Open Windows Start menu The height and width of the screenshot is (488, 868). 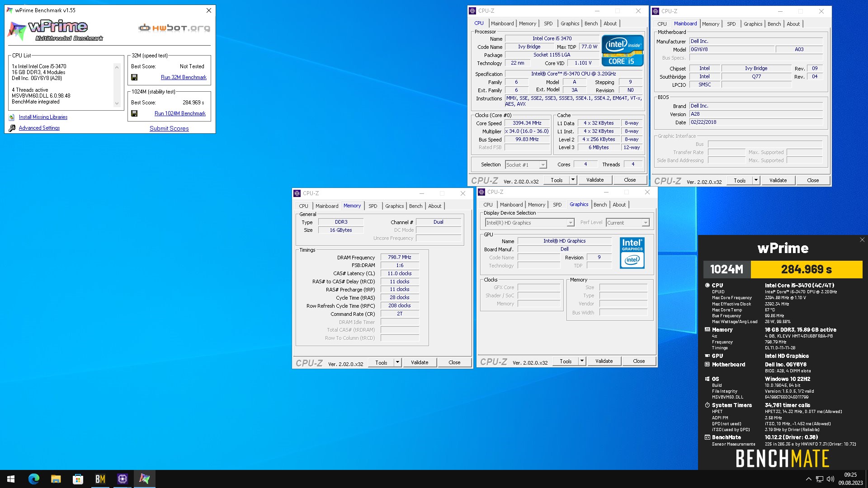(11, 479)
